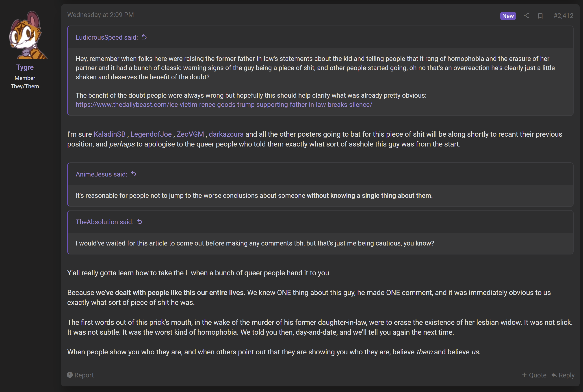Jump to AnimeJesus's quoted post via arrow icon
The image size is (583, 392).
click(134, 174)
